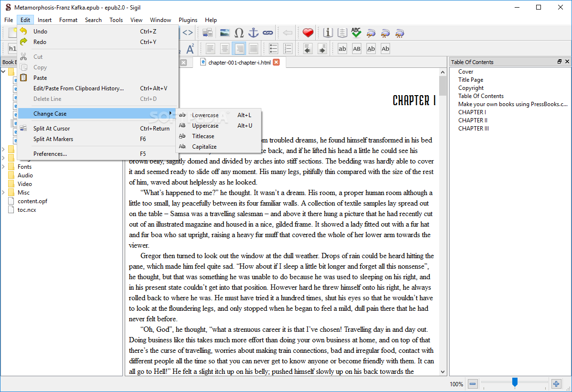Image resolution: width=572 pixels, height=392 pixels.
Task: Toggle justify text alignment
Action: tap(254, 49)
